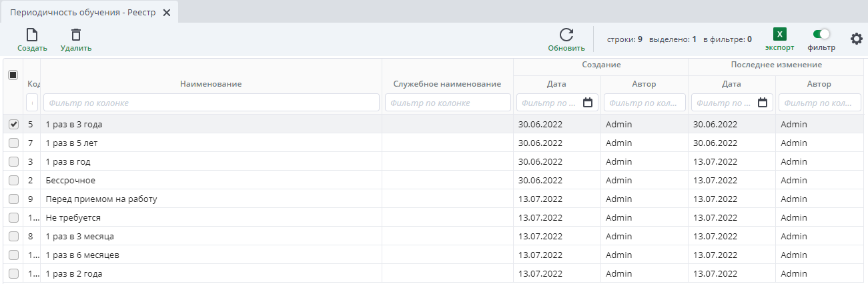
Task: Open calendar in Последнее изменение Дата filter
Action: tap(763, 103)
